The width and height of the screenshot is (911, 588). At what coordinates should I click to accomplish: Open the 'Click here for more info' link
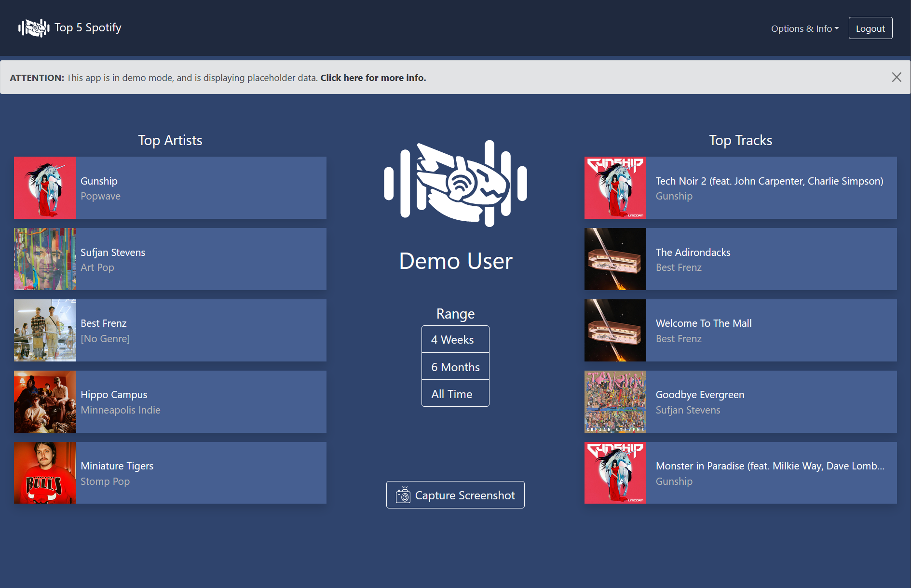[373, 78]
